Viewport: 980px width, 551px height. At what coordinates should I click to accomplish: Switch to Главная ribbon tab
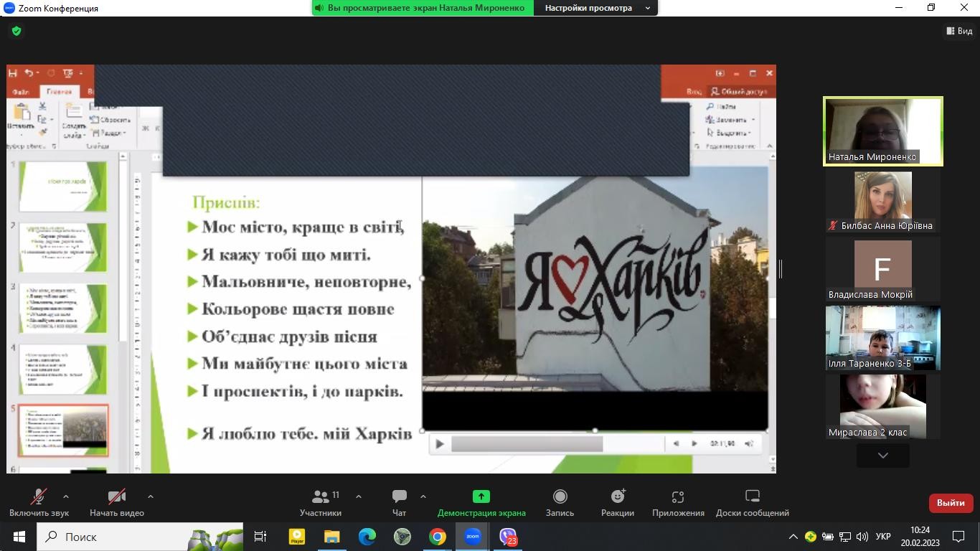[59, 92]
